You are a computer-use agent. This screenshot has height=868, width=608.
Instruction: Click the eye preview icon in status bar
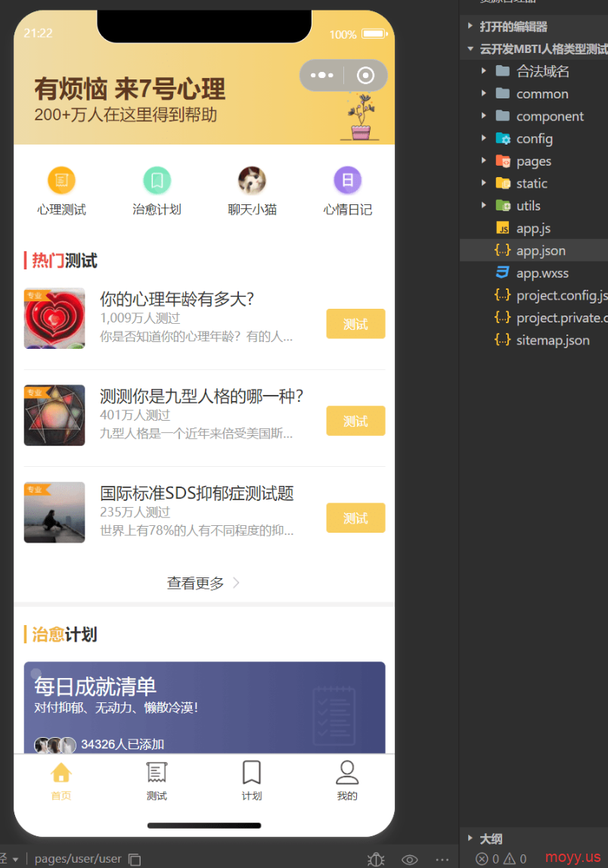coord(409,859)
